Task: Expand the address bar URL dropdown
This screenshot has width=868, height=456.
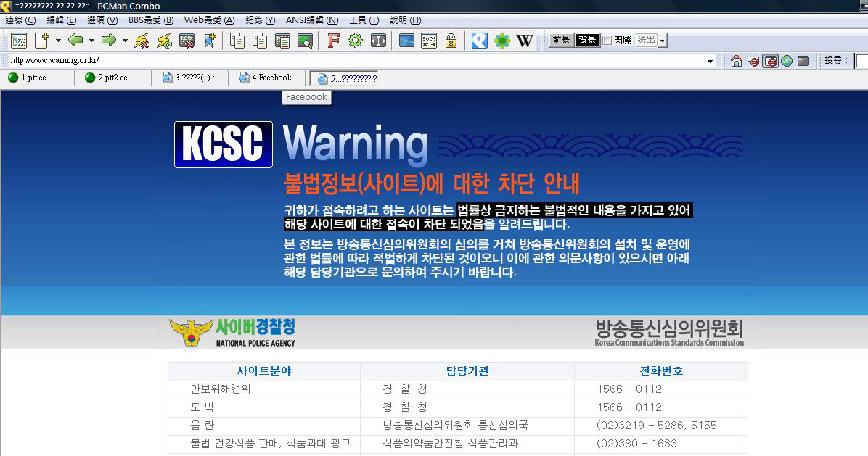Action: click(711, 61)
